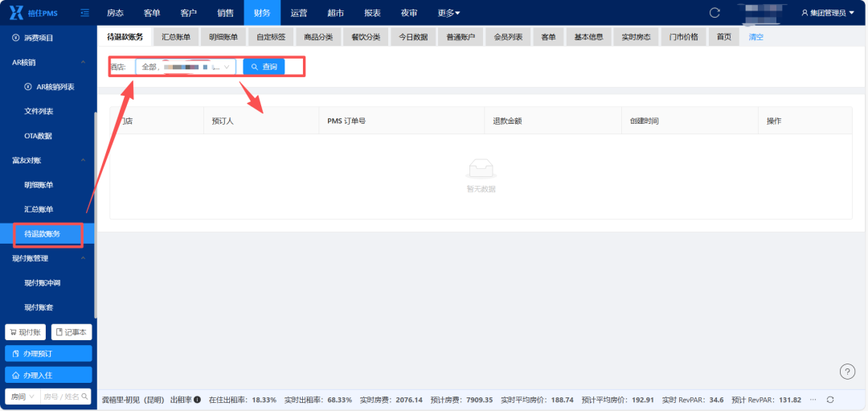Open the 酒店 hotel selector dropdown
Viewport: 868px width, 411px height.
[x=186, y=67]
